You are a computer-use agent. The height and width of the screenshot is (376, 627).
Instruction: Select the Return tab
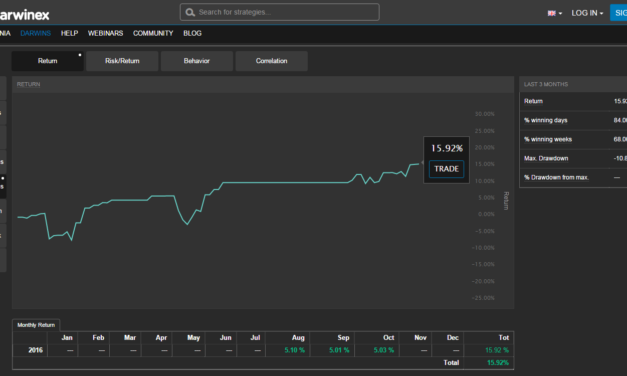pos(48,61)
